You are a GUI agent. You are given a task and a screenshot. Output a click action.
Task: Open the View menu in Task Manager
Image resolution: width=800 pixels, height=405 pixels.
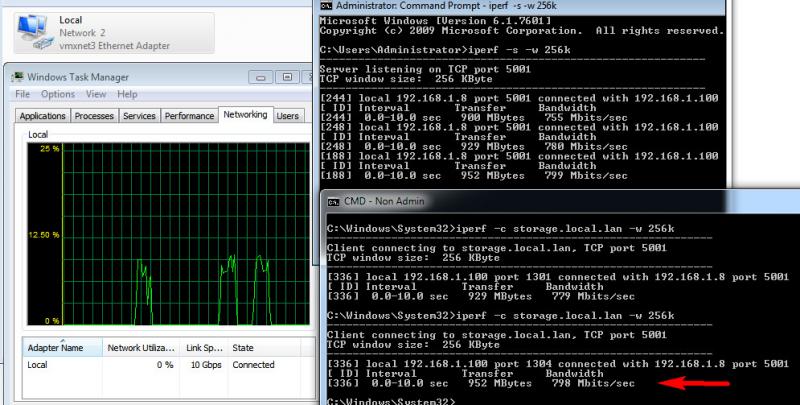(96, 94)
